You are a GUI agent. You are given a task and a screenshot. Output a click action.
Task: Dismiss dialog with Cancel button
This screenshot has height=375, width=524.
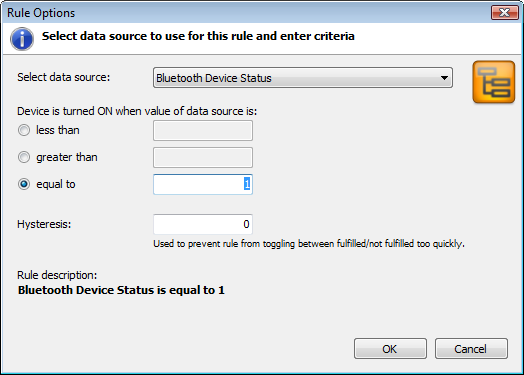471,349
